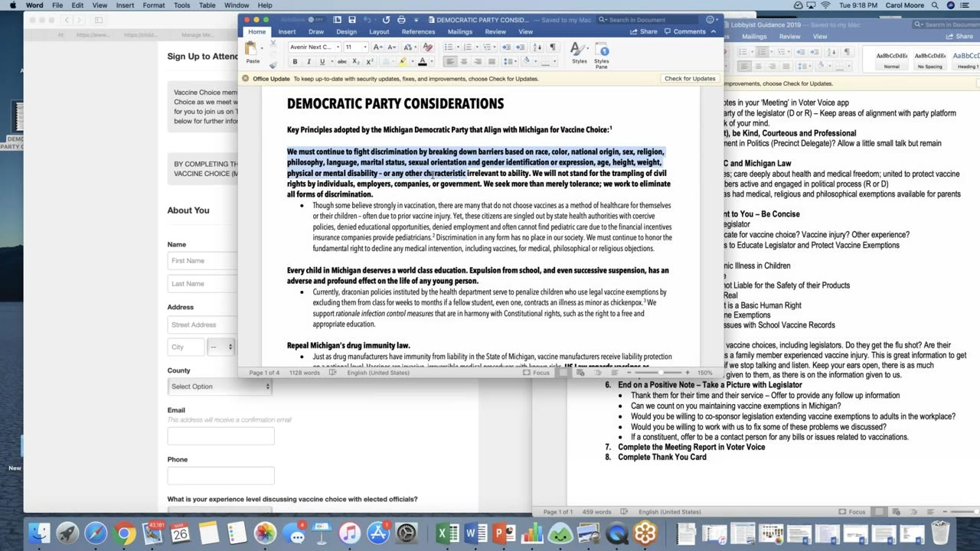Center the paragraph text

[x=464, y=61]
